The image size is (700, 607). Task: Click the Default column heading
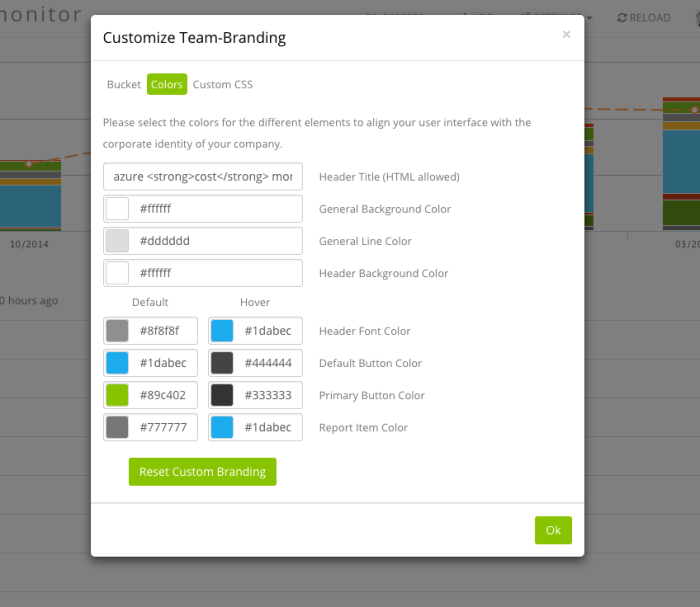150,302
